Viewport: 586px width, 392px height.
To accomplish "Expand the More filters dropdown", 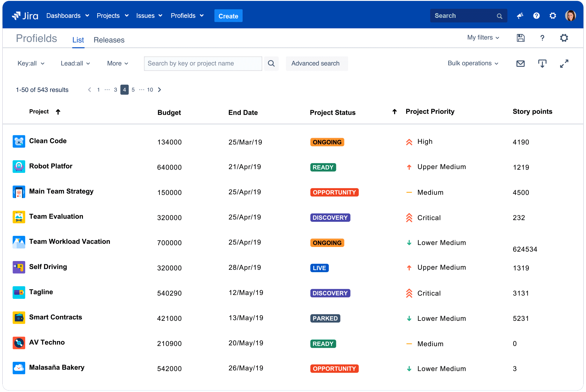I will [x=118, y=64].
